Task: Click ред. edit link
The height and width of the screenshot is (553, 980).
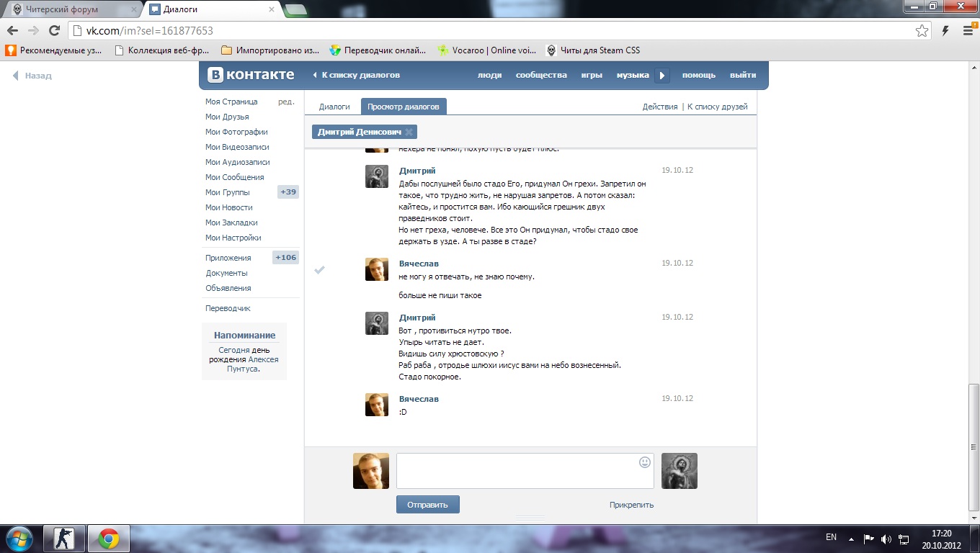Action: (286, 102)
